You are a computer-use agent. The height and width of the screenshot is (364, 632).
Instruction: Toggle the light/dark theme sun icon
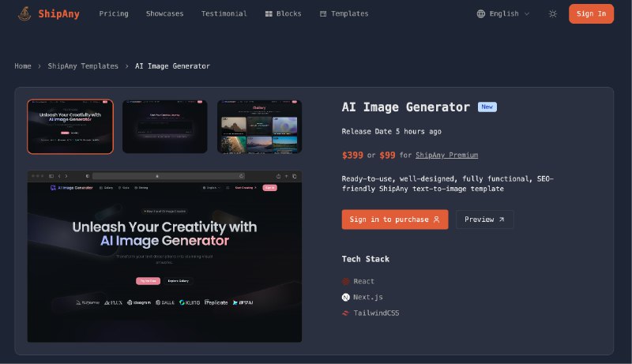click(x=552, y=13)
